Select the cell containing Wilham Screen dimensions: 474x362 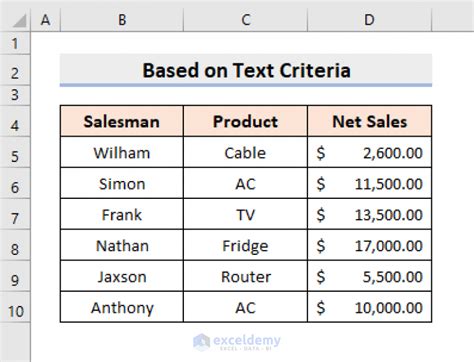122,152
